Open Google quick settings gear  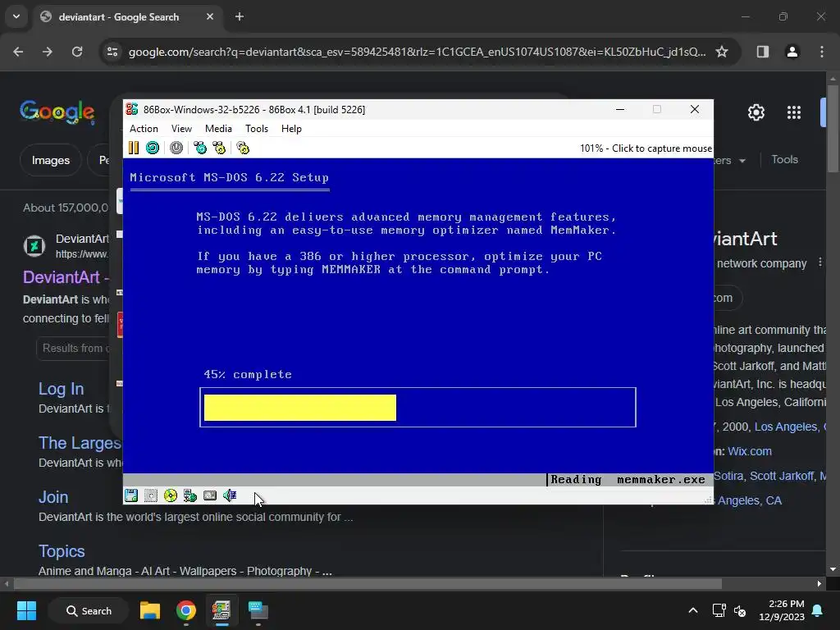click(756, 112)
